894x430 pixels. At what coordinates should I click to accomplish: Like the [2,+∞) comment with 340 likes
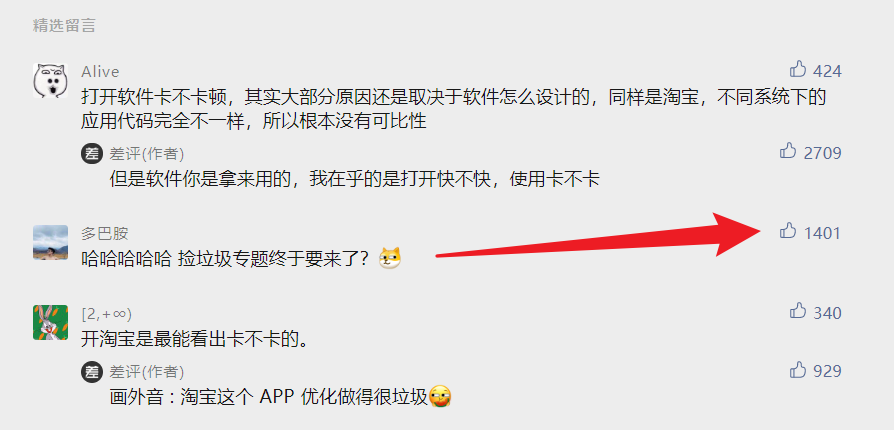(x=798, y=311)
